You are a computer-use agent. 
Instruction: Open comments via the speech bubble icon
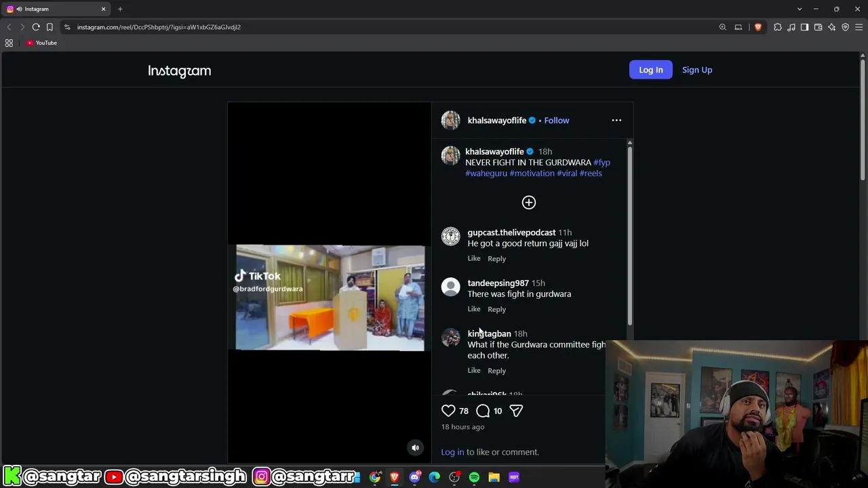(483, 411)
